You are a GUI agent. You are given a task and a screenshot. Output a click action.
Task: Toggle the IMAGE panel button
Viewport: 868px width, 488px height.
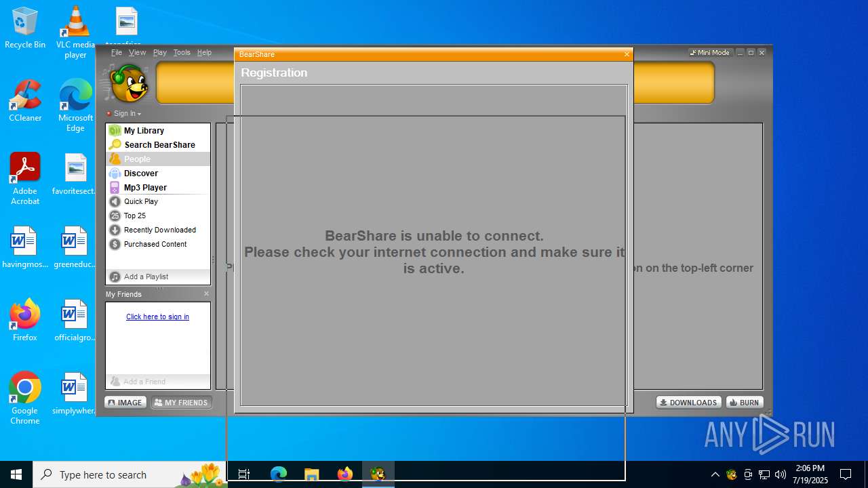pyautogui.click(x=125, y=402)
